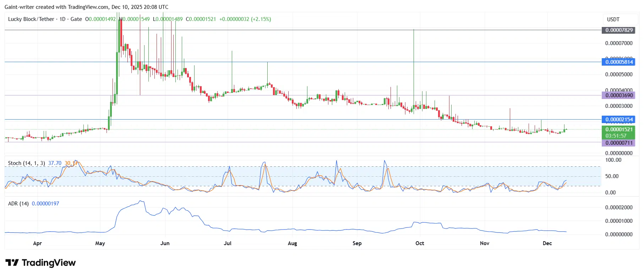
Task: Open the USDT currency selector
Action: pos(613,20)
